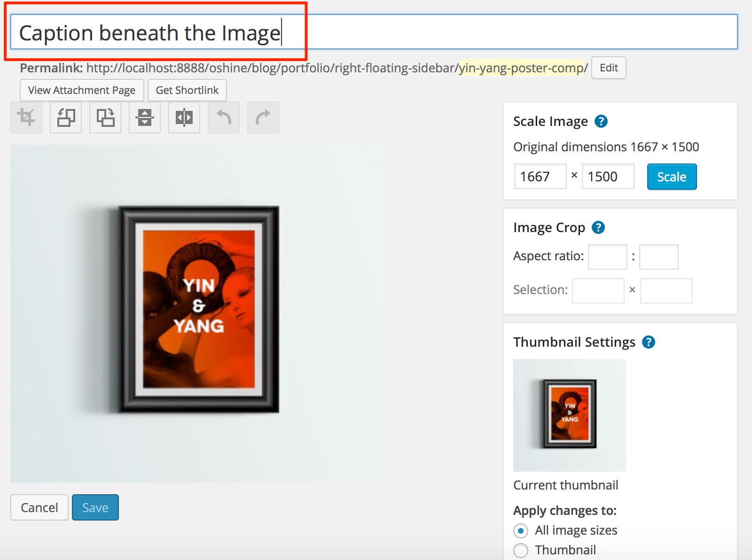The width and height of the screenshot is (752, 560).
Task: Cancel the image editing
Action: (39, 507)
